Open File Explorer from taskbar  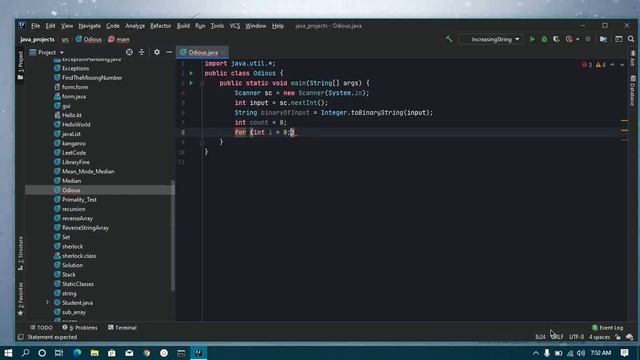pos(95,353)
